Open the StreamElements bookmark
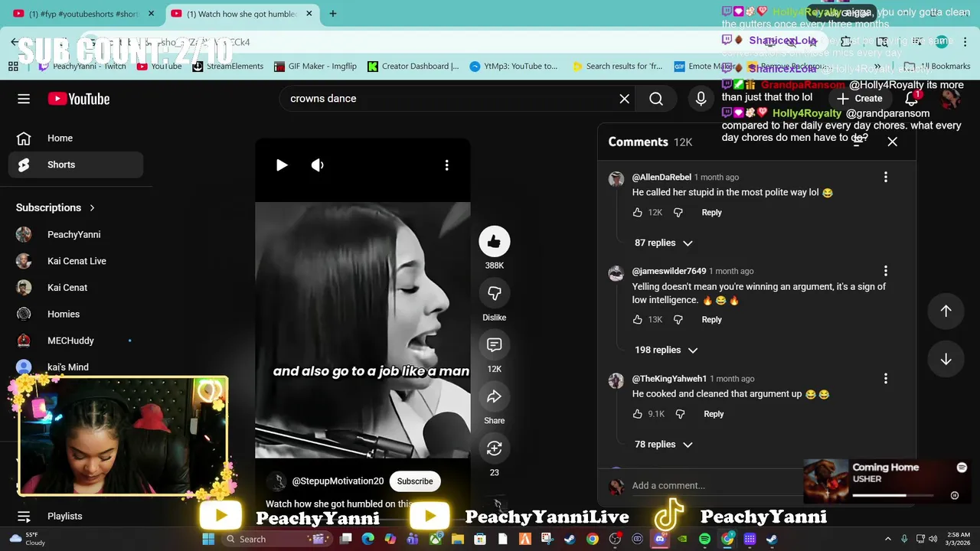 point(227,67)
